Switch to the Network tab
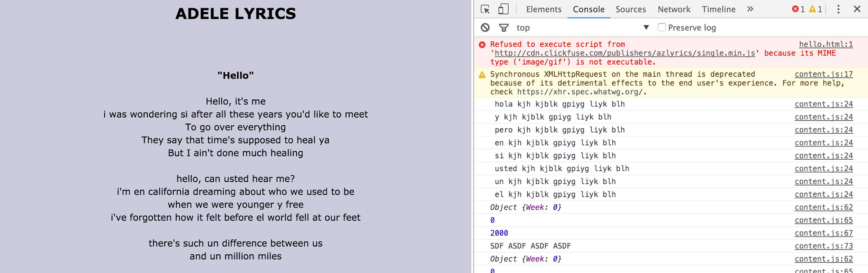This screenshot has height=273, width=868. click(674, 9)
